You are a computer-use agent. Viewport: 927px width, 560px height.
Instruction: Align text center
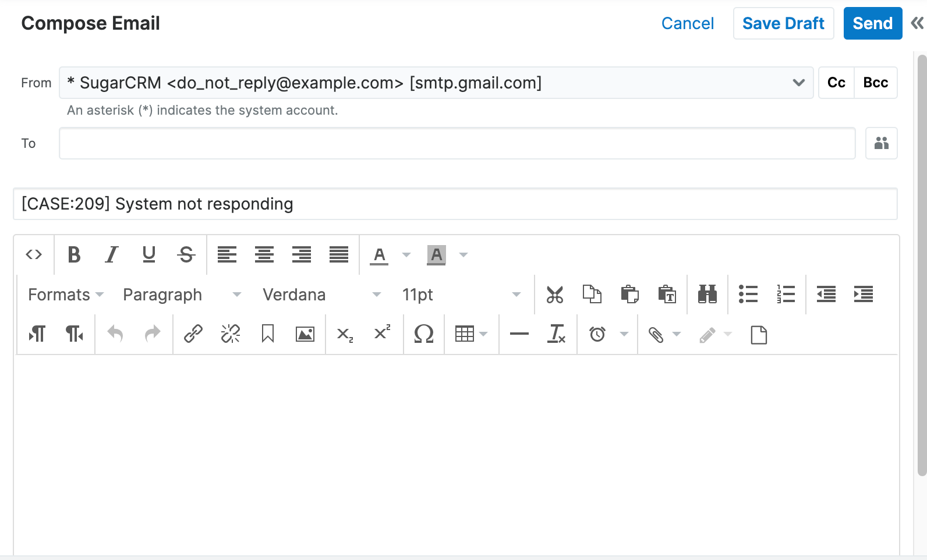tap(264, 254)
